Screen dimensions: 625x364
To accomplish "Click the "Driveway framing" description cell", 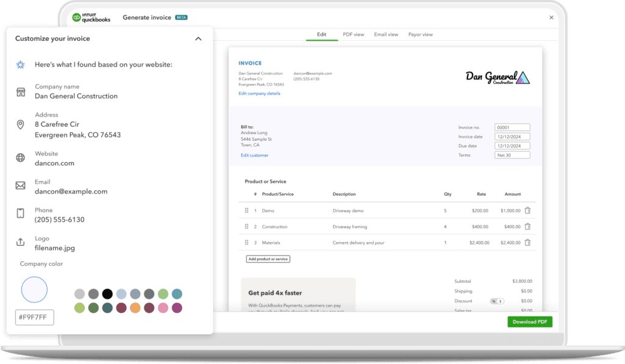I will pos(350,227).
